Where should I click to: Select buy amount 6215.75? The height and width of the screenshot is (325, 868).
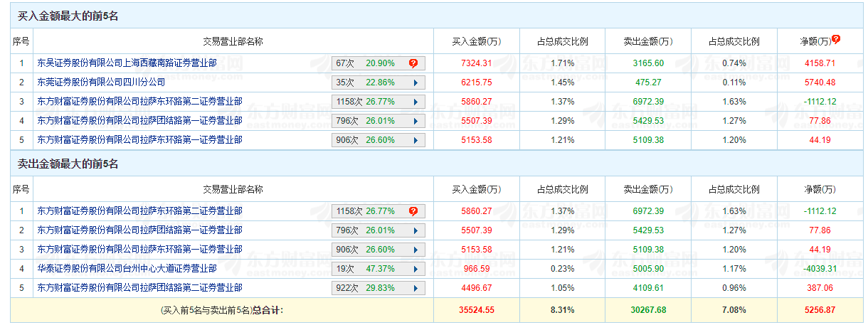477,82
